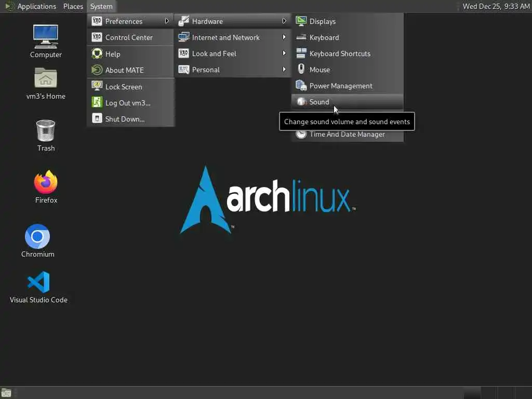Click the Control Center icon
The height and width of the screenshot is (399, 532).
tap(97, 37)
